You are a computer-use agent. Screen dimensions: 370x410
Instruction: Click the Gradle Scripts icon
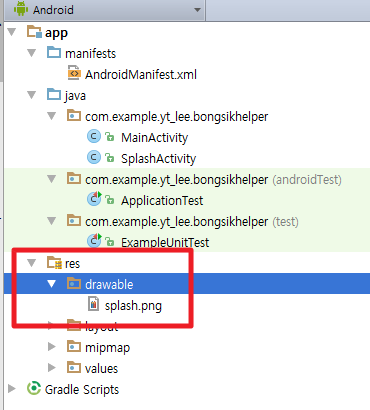34,388
